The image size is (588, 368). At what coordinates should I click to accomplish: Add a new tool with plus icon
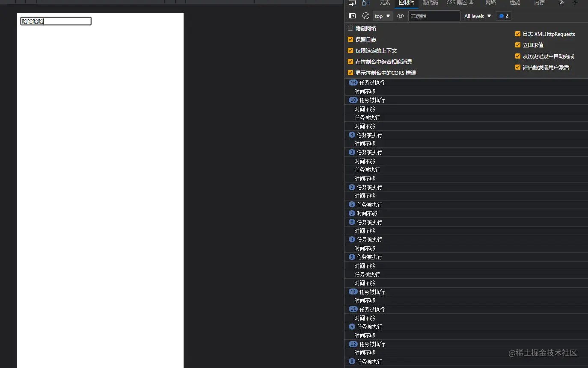click(575, 3)
